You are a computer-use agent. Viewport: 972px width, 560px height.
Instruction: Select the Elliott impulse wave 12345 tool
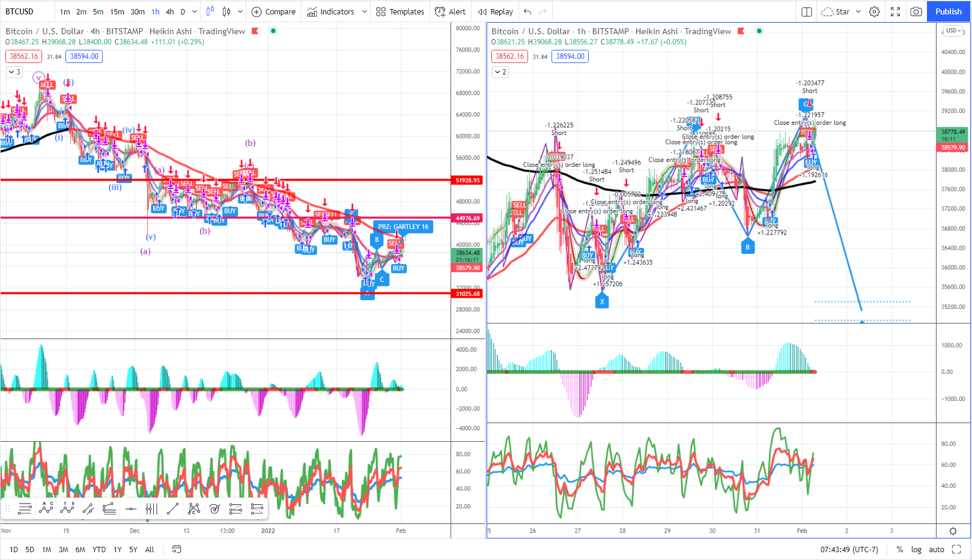(x=67, y=509)
